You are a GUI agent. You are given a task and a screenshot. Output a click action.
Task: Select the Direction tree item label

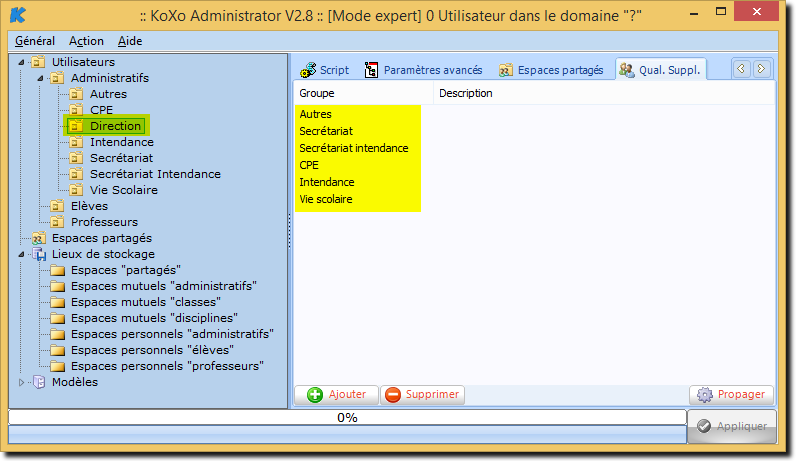(115, 126)
